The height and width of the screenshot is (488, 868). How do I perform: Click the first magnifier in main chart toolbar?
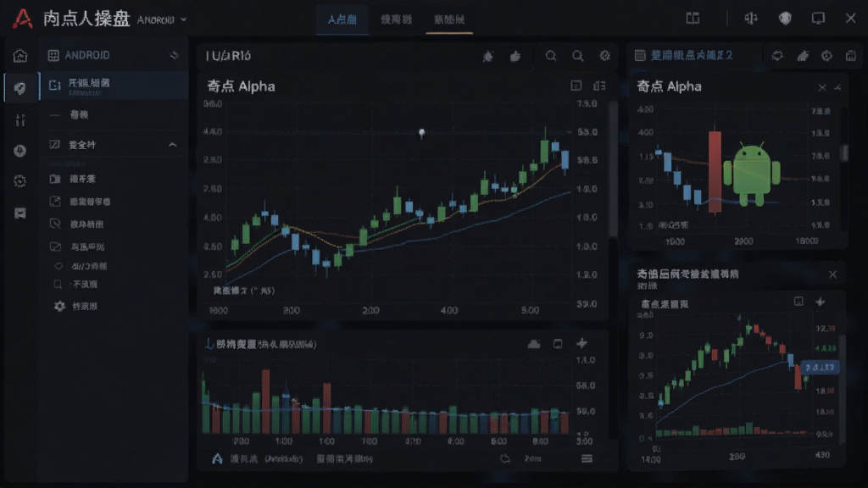click(x=551, y=56)
